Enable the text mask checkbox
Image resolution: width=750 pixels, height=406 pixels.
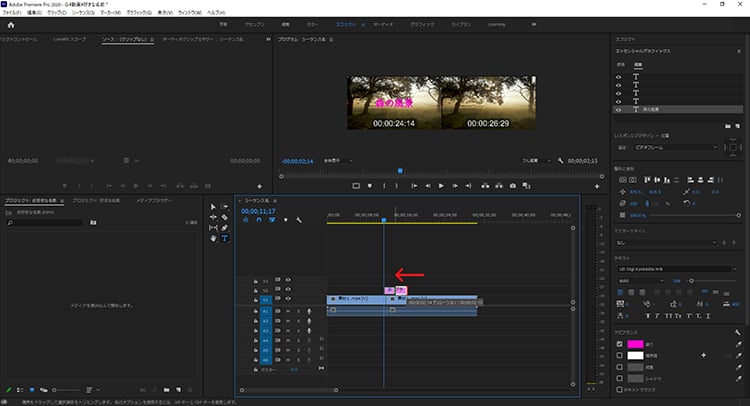(x=619, y=390)
